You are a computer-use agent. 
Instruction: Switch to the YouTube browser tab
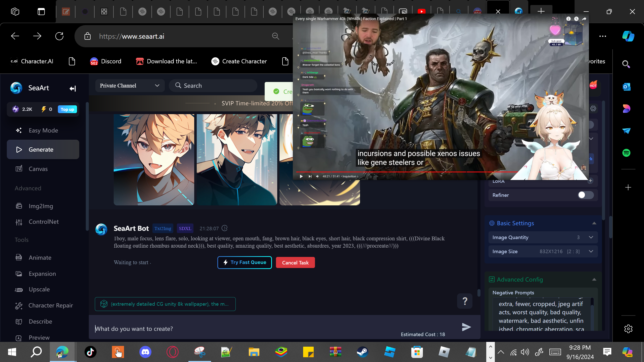pyautogui.click(x=421, y=11)
